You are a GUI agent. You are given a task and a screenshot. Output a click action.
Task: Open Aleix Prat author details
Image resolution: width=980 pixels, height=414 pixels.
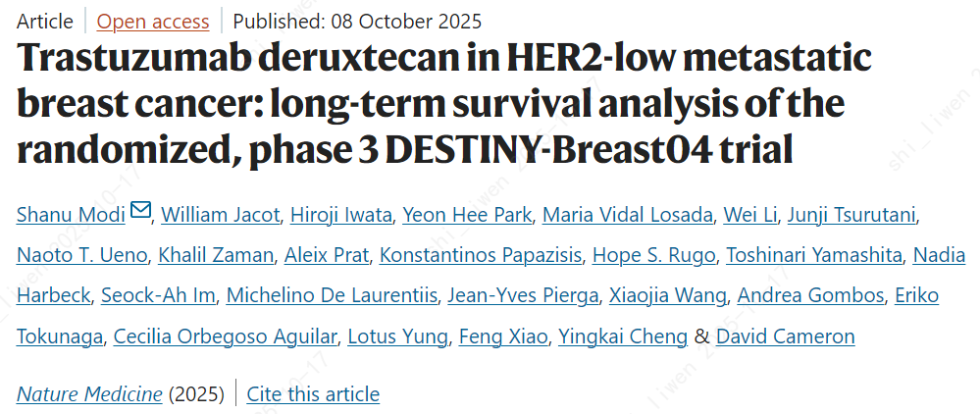(327, 255)
